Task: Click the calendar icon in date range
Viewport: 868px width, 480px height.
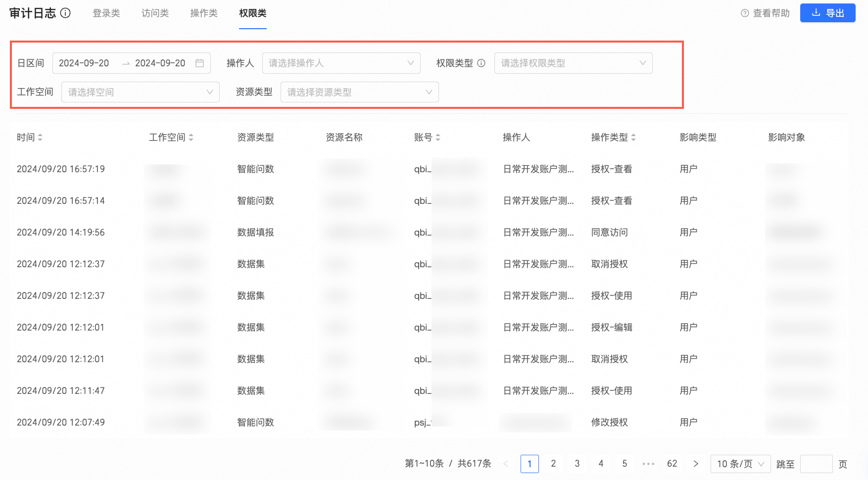Action: point(199,63)
